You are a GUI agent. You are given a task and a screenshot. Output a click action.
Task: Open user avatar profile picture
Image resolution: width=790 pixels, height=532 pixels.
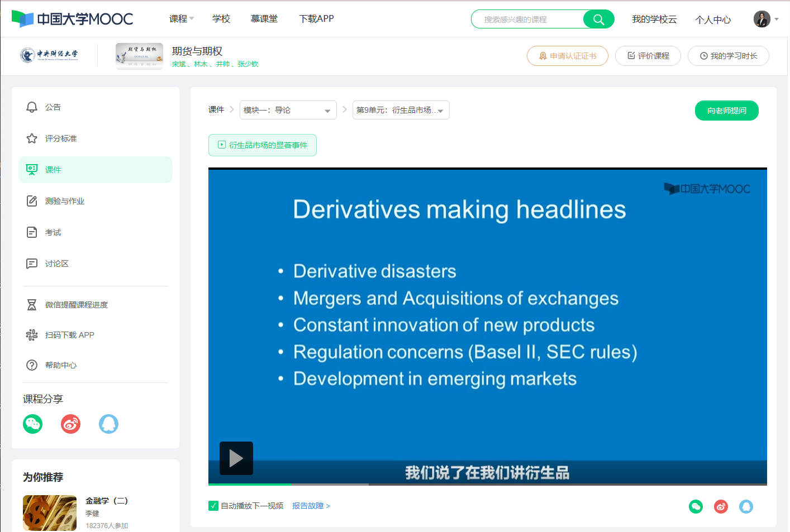pyautogui.click(x=762, y=19)
